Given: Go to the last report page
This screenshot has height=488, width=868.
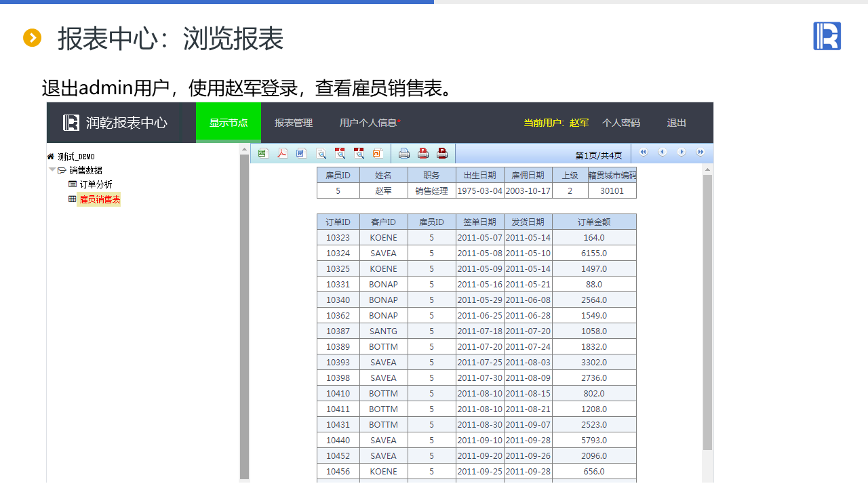Looking at the screenshot, I should pyautogui.click(x=701, y=152).
